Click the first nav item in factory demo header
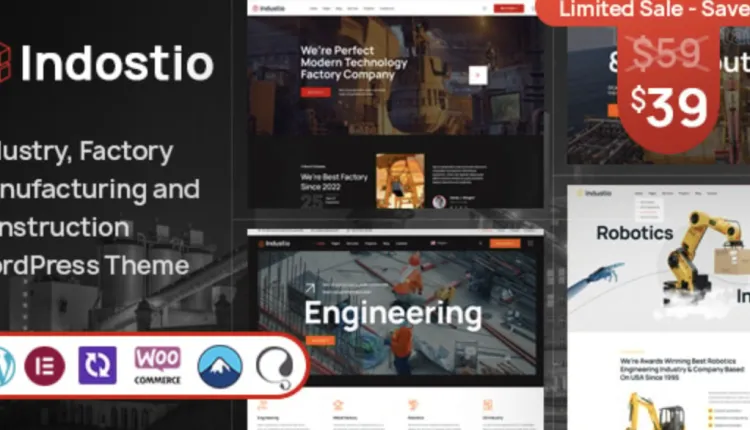The image size is (750, 430). tap(313, 8)
